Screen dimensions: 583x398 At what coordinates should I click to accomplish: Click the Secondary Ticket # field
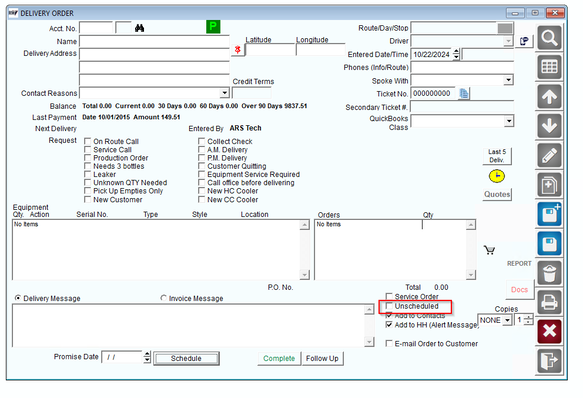(462, 107)
